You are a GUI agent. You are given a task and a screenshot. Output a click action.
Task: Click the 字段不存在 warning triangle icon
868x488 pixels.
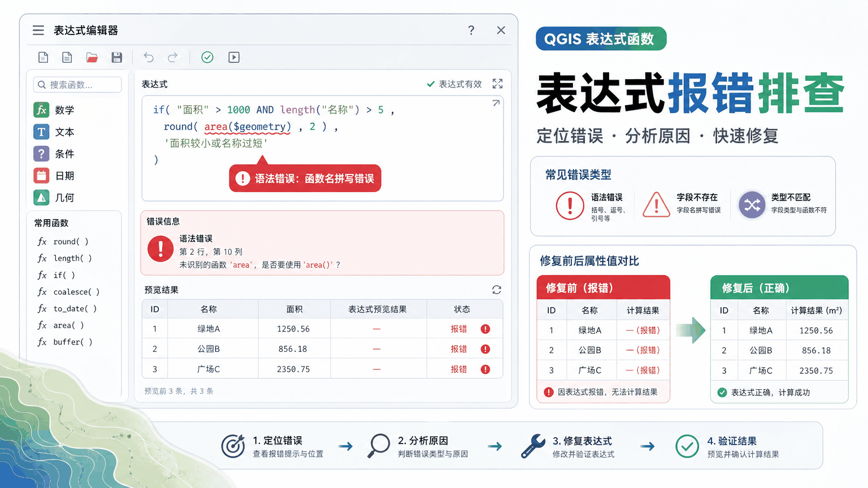(656, 204)
